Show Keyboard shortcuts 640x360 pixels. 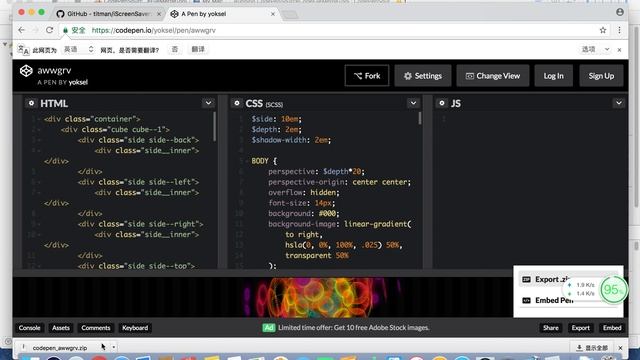pyautogui.click(x=135, y=328)
